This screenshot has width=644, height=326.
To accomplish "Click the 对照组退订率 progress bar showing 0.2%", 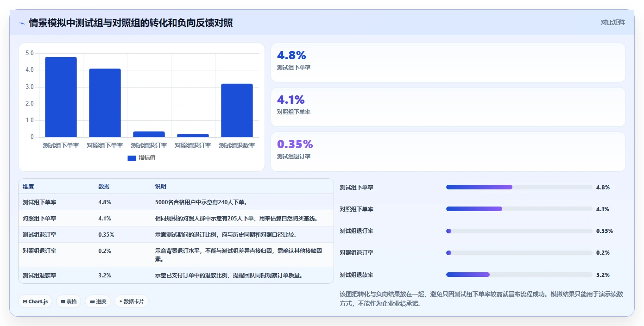I will pyautogui.click(x=519, y=252).
